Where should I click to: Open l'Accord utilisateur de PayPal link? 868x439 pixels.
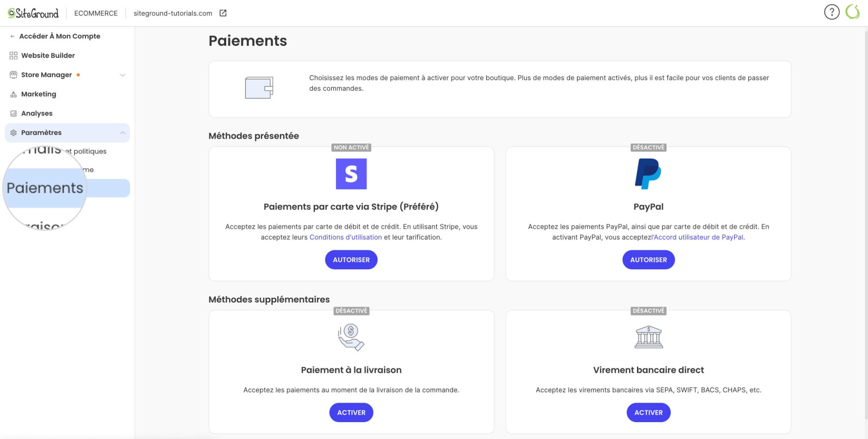698,237
